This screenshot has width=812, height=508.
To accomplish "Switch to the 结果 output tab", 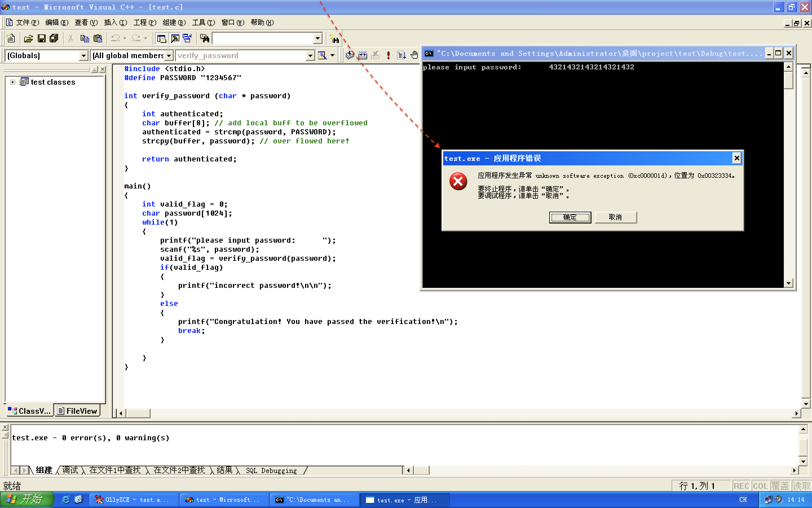I will click(224, 470).
